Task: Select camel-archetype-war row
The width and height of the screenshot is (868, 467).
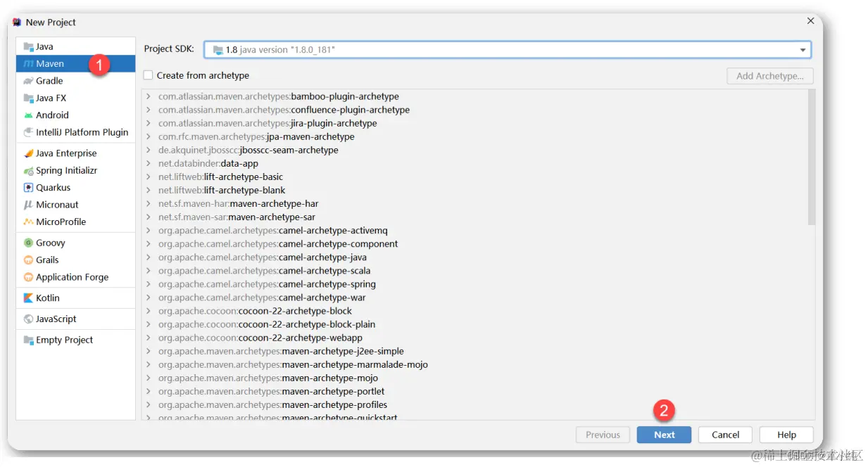Action: pos(474,298)
